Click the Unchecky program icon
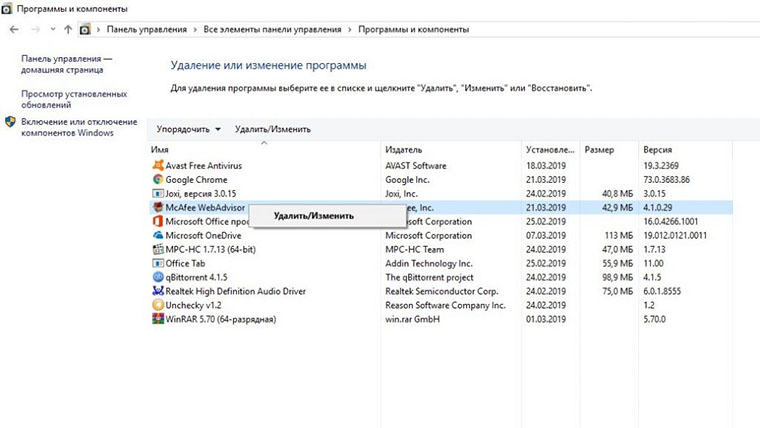This screenshot has height=428, width=760. point(158,305)
